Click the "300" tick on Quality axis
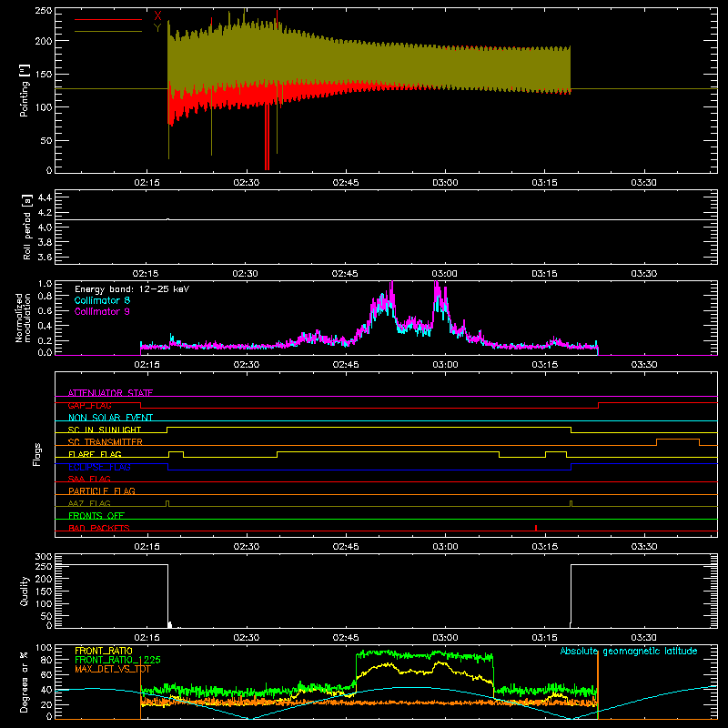The image size is (728, 728). pos(43,557)
